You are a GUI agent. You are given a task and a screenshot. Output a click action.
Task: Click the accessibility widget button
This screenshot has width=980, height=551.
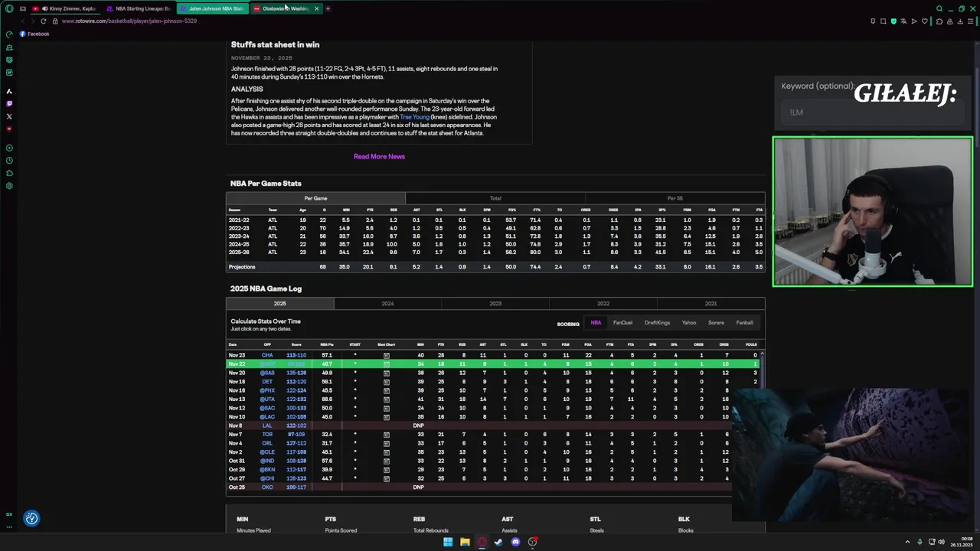(x=31, y=518)
